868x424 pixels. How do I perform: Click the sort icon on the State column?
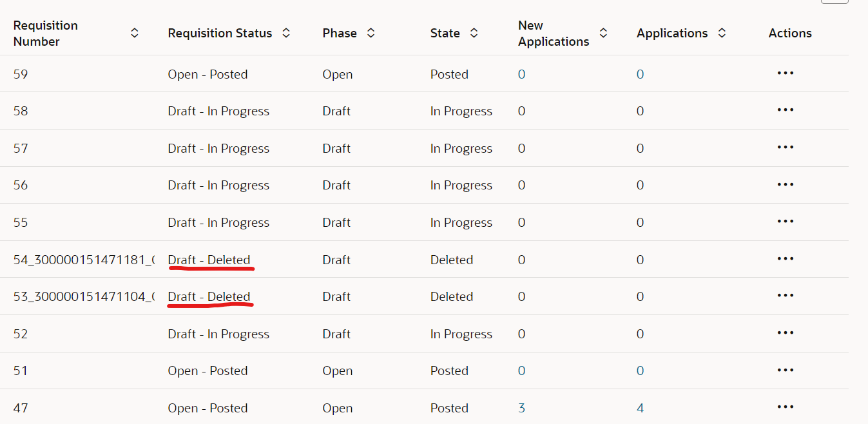point(474,32)
